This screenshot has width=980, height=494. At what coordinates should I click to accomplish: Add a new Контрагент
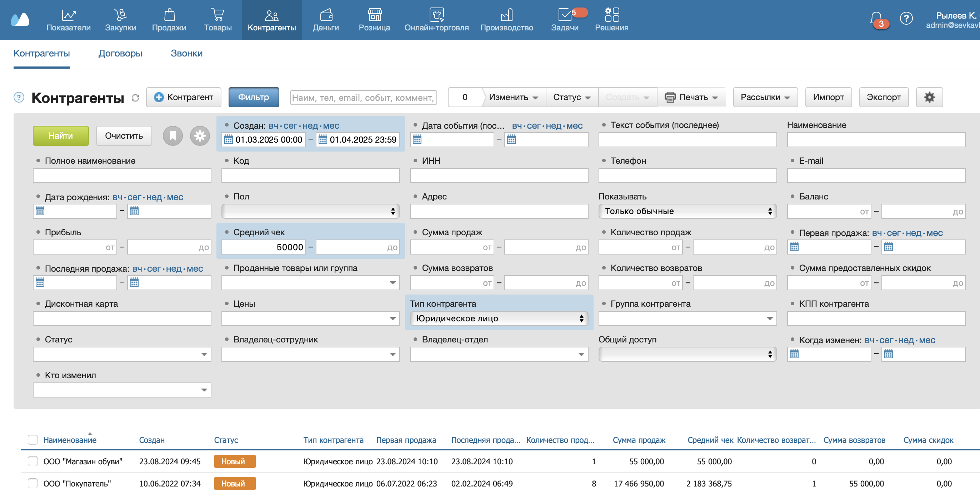tap(184, 97)
